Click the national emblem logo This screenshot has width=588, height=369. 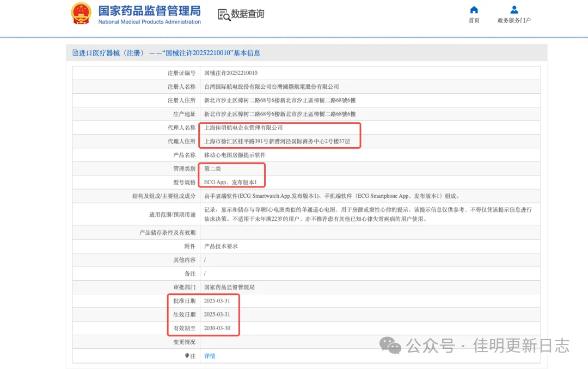81,14
